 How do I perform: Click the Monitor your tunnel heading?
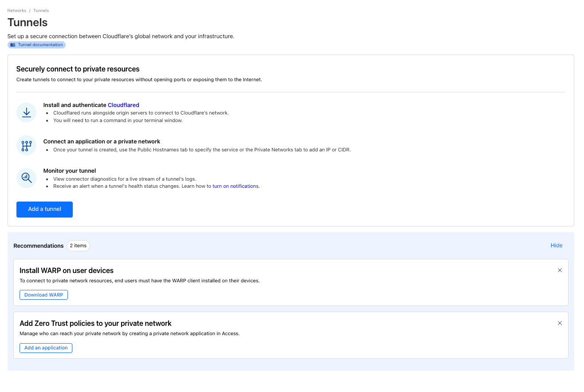point(70,170)
